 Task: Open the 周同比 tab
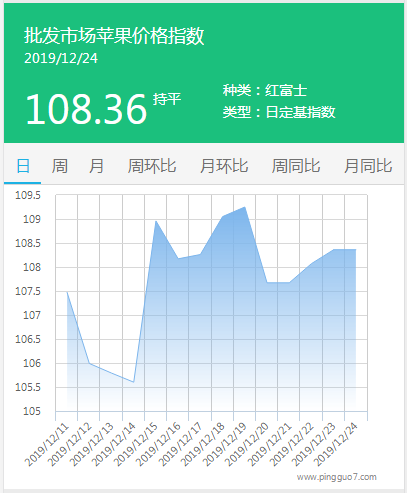coord(296,166)
